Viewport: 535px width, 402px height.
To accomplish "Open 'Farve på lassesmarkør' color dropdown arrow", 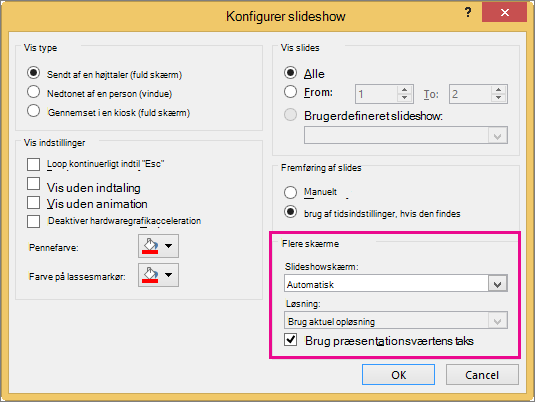I will 169,275.
